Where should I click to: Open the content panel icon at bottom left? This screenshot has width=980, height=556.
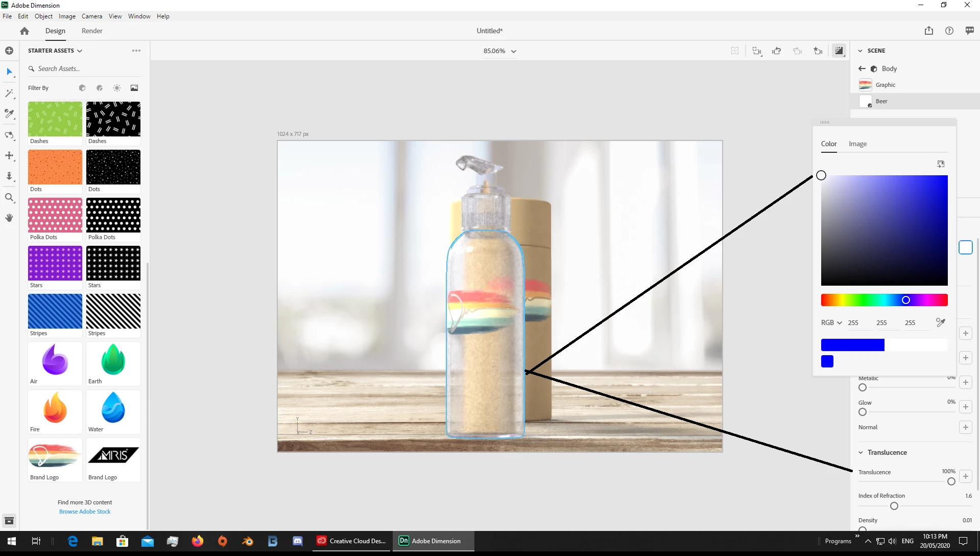point(9,521)
